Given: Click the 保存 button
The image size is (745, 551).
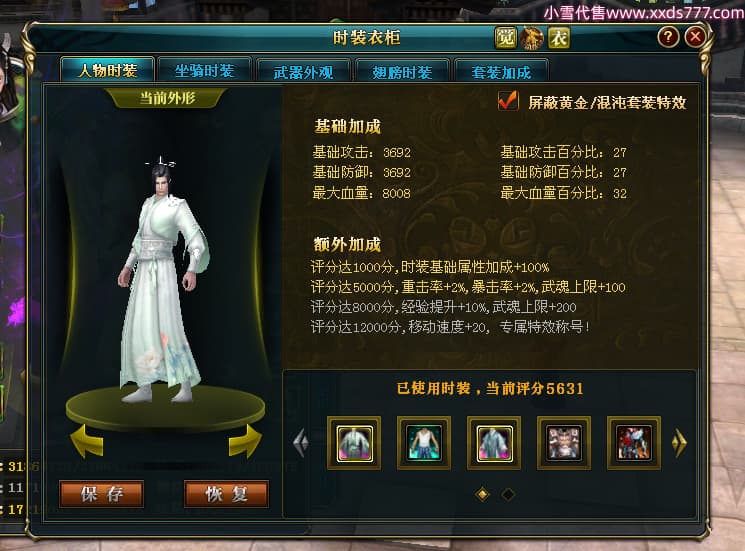Looking at the screenshot, I should point(102,494).
